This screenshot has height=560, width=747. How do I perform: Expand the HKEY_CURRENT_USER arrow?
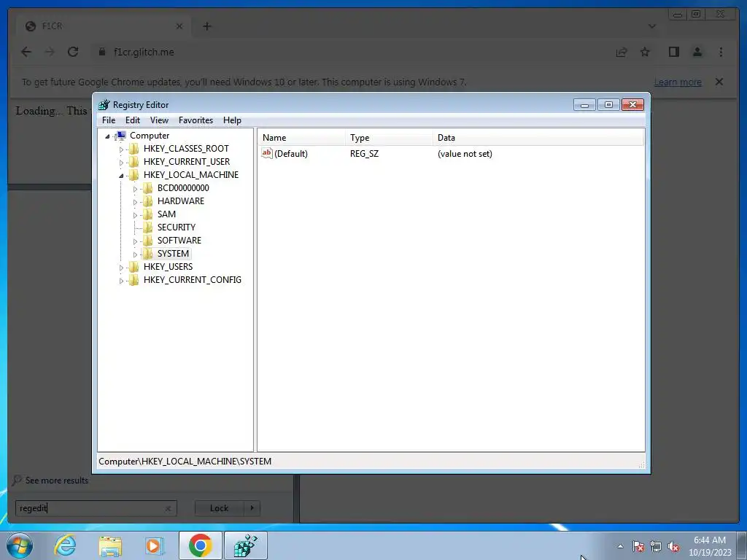(121, 163)
